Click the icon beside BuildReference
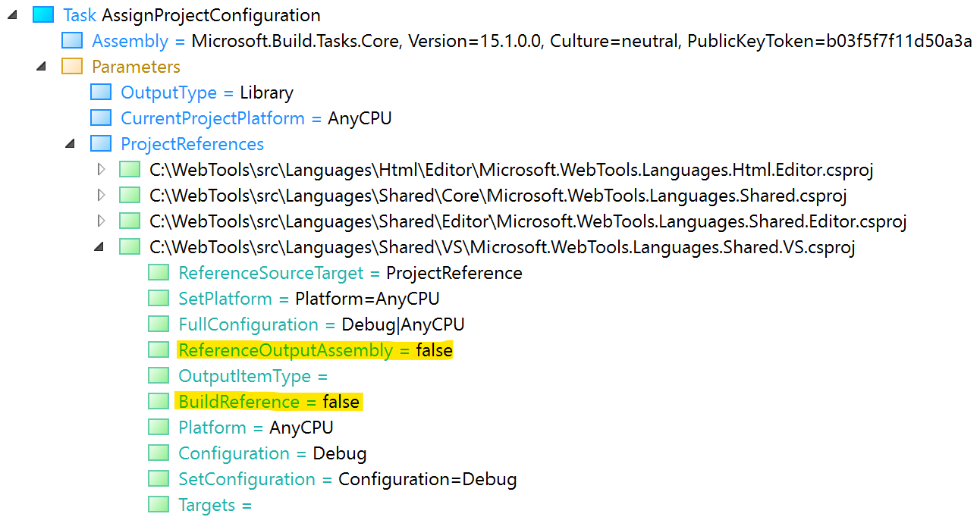The height and width of the screenshot is (517, 980). coord(159,402)
